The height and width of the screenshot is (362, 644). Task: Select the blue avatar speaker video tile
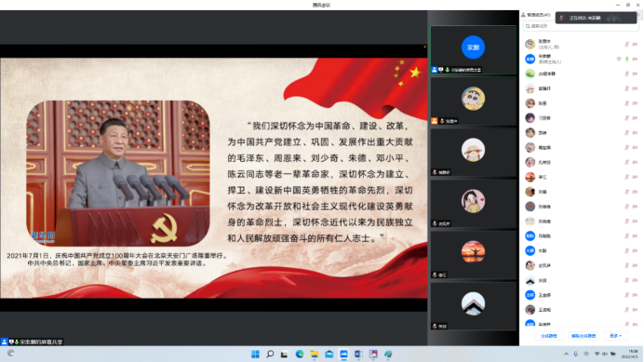tap(473, 50)
